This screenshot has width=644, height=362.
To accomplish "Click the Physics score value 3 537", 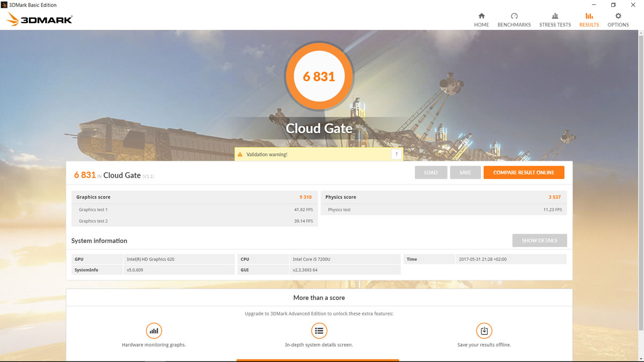I will 554,197.
